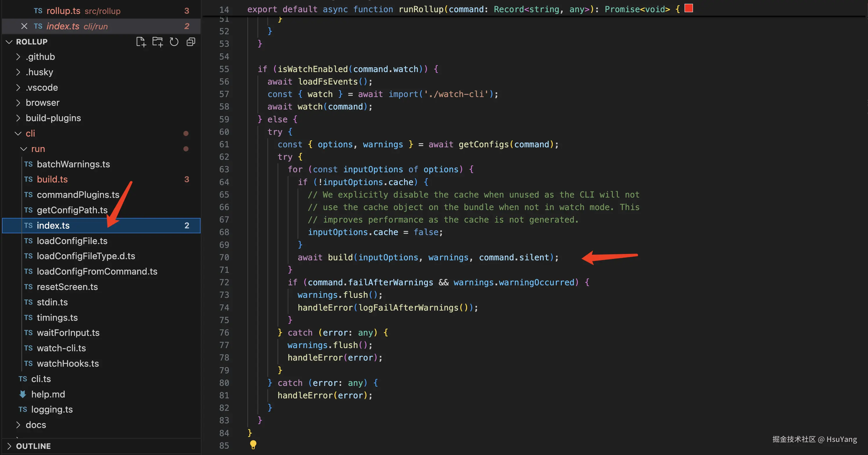
Task: Click line number 70 in the gutter
Action: [x=224, y=257]
